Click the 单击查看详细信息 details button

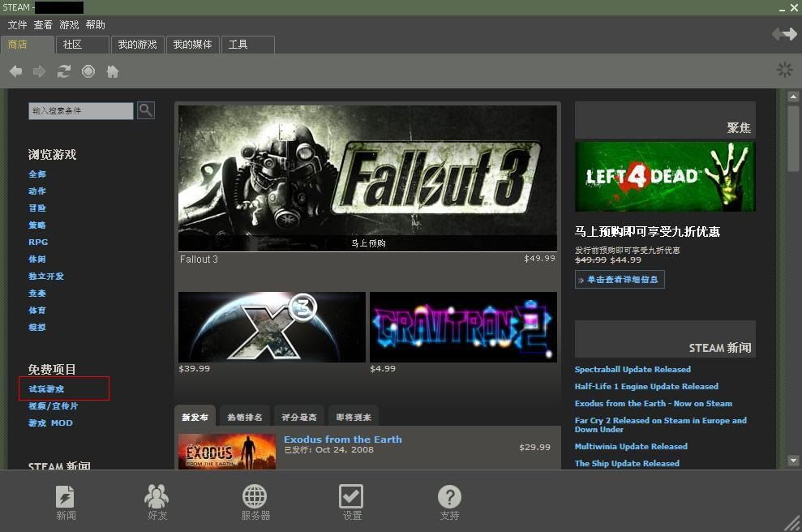pyautogui.click(x=620, y=279)
